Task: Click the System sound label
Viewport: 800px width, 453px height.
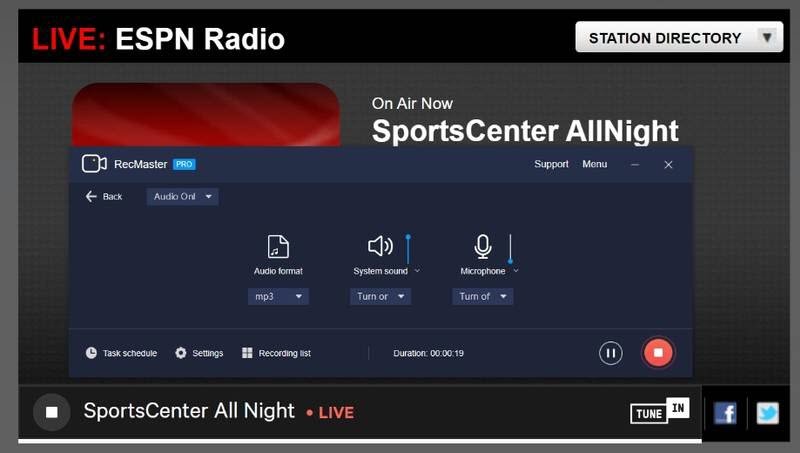Action: [381, 271]
